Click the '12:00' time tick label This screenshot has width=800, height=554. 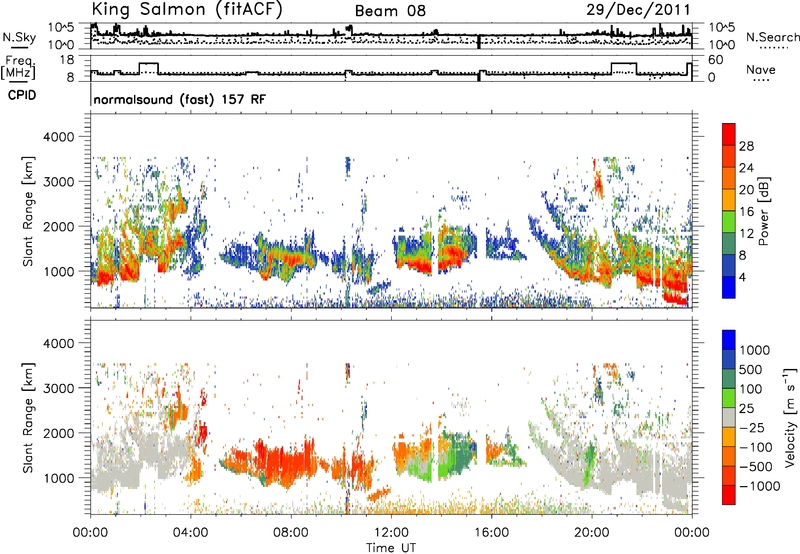[x=391, y=533]
